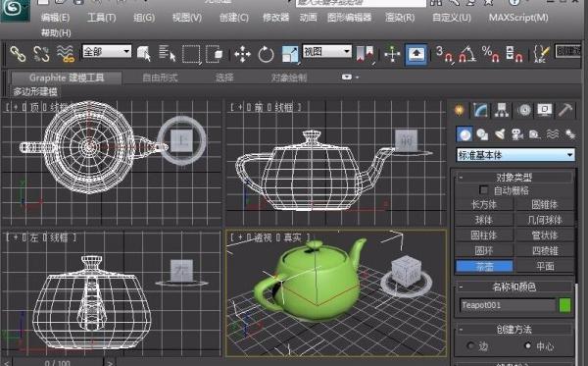
Task: Select the Space Warps category icon
Action: pyautogui.click(x=553, y=134)
